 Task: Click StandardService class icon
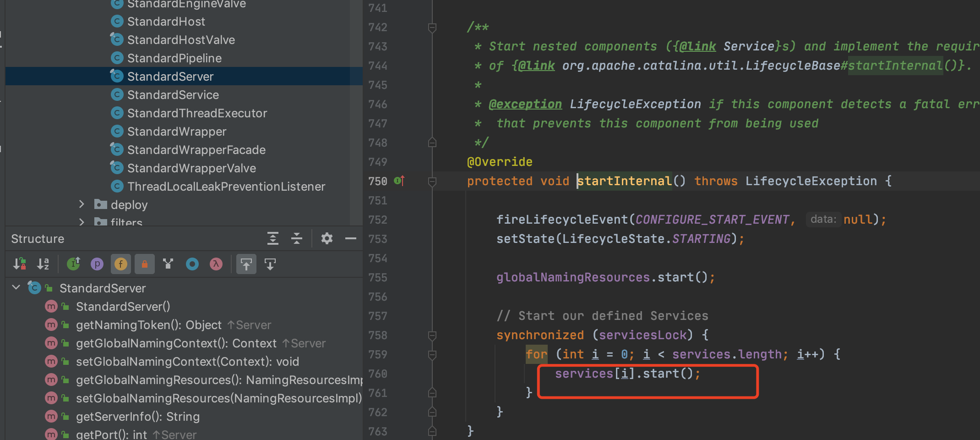[x=117, y=94]
